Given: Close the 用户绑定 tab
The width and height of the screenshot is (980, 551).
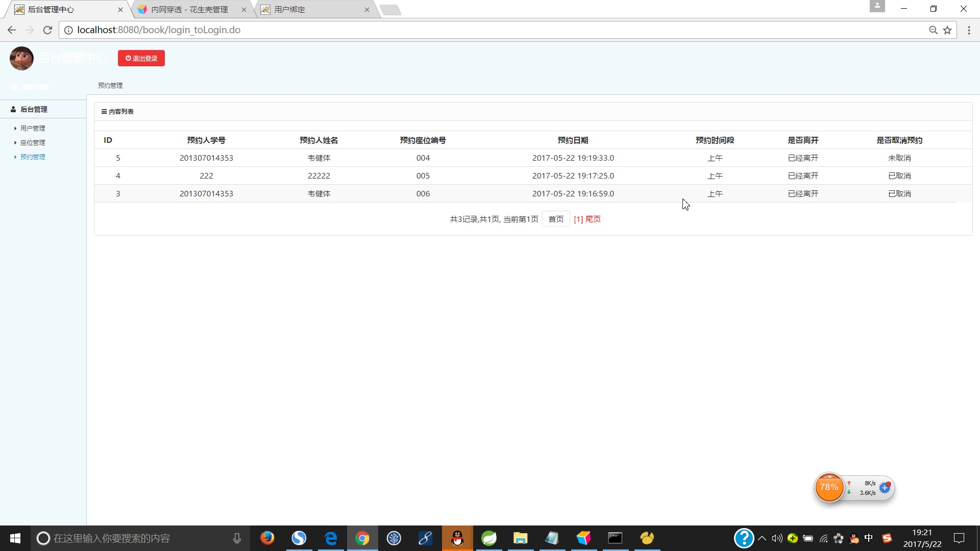Looking at the screenshot, I should tap(366, 10).
